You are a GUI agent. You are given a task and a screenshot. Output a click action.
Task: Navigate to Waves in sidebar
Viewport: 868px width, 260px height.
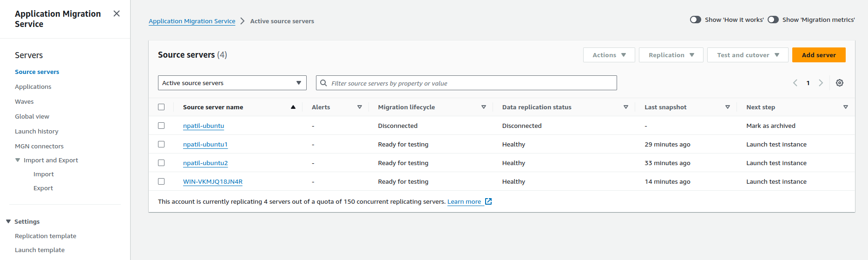click(24, 101)
